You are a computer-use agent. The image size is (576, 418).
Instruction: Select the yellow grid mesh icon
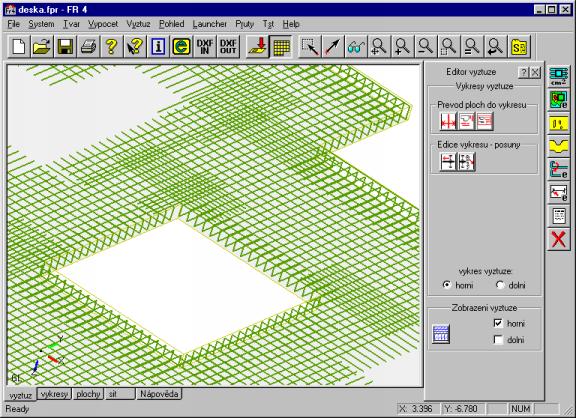tap(281, 47)
